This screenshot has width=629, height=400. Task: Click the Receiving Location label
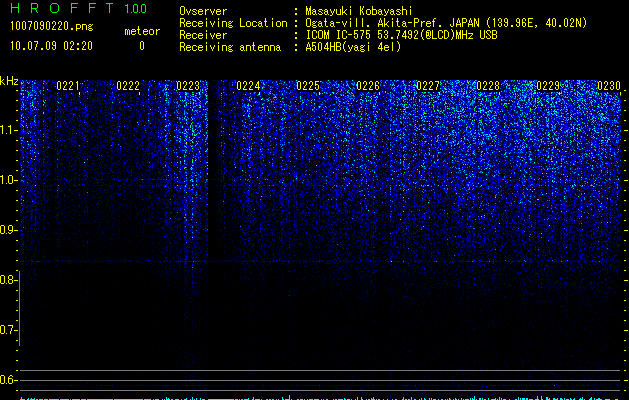pyautogui.click(x=233, y=23)
